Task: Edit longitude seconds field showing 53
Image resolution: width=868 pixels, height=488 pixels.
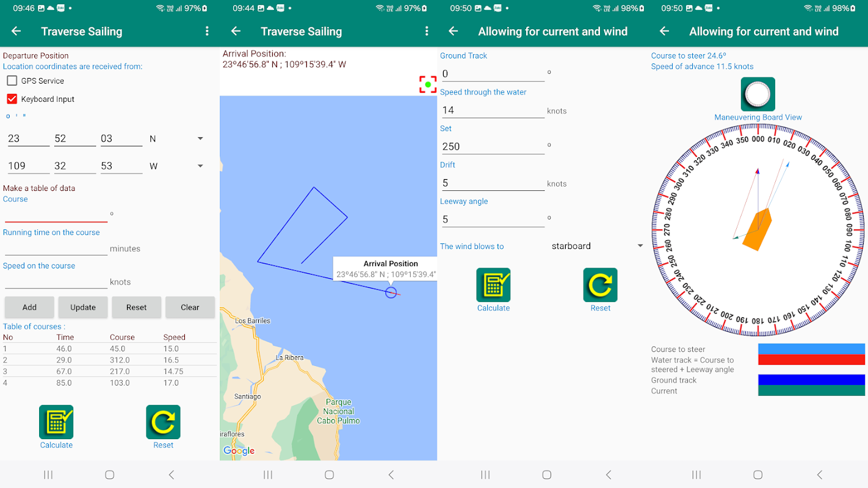Action: (x=121, y=166)
